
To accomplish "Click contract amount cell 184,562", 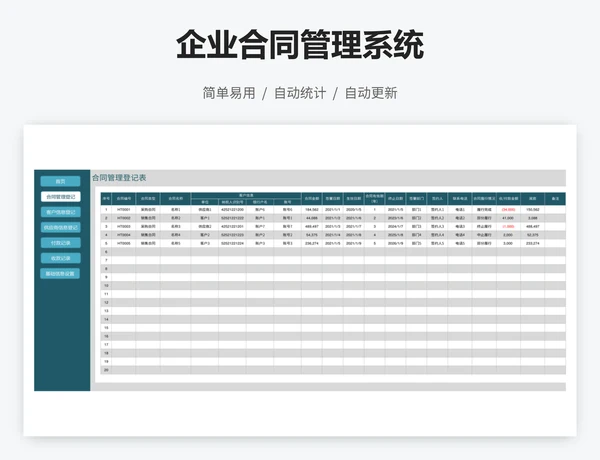I will (312, 210).
